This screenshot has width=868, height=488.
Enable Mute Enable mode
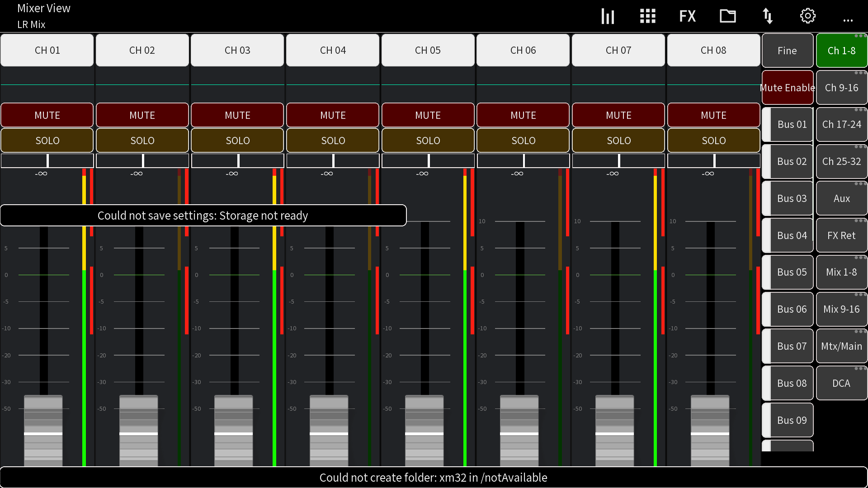point(788,88)
